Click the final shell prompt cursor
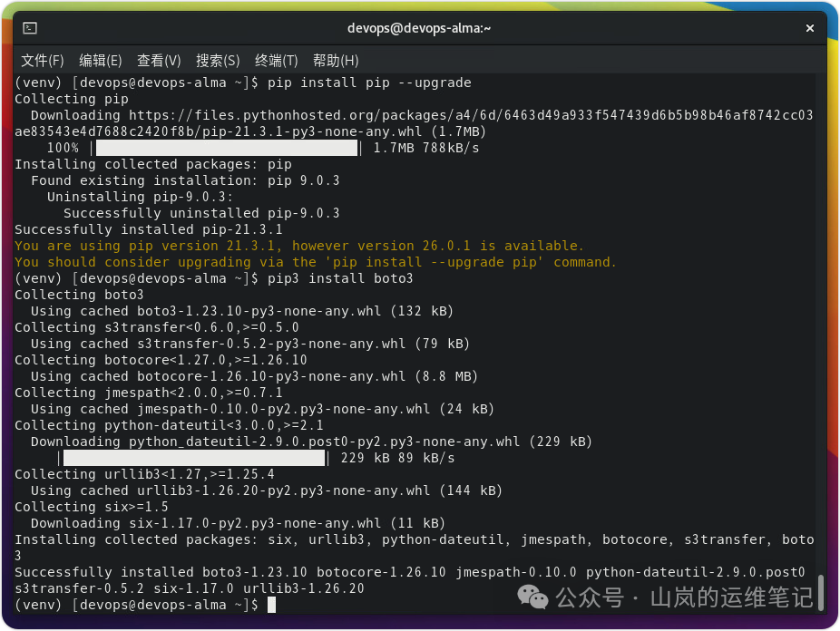The width and height of the screenshot is (840, 631). [271, 605]
